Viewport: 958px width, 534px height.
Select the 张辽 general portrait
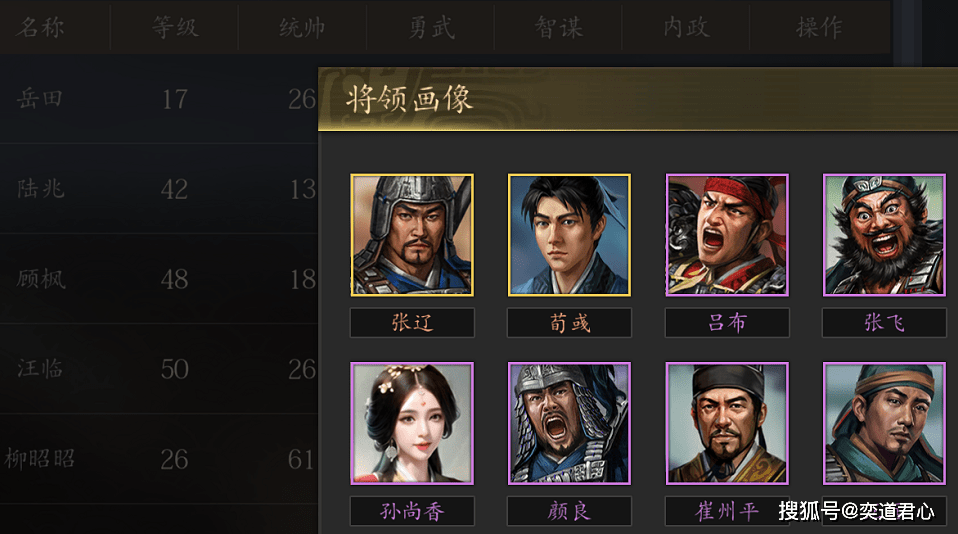pos(412,235)
